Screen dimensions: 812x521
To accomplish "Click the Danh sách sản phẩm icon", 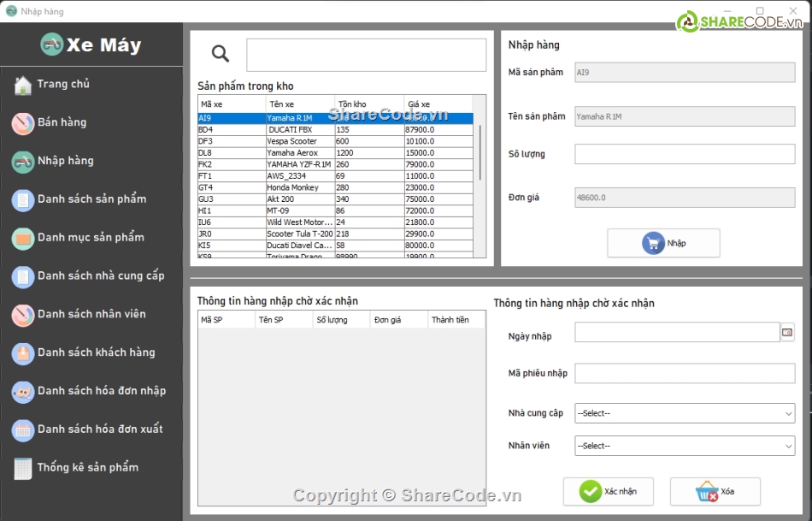I will click(23, 199).
